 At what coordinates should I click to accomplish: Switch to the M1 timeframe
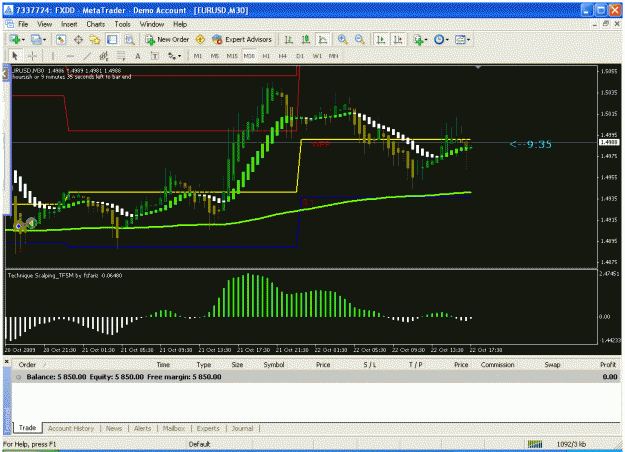point(198,56)
